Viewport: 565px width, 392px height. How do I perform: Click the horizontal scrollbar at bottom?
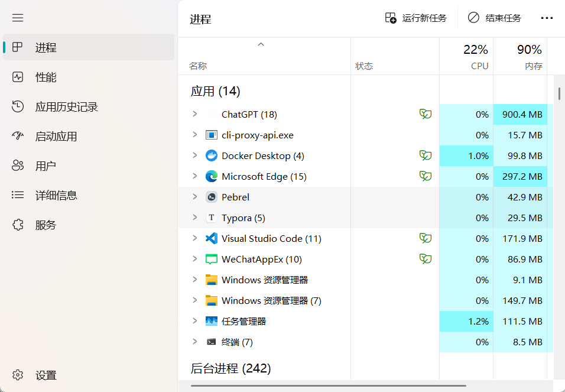(328, 385)
